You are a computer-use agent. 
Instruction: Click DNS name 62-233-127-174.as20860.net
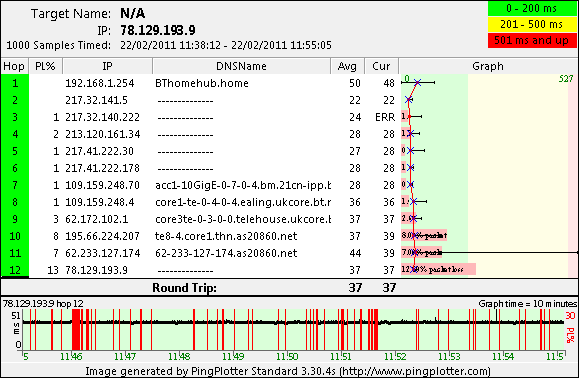(226, 253)
